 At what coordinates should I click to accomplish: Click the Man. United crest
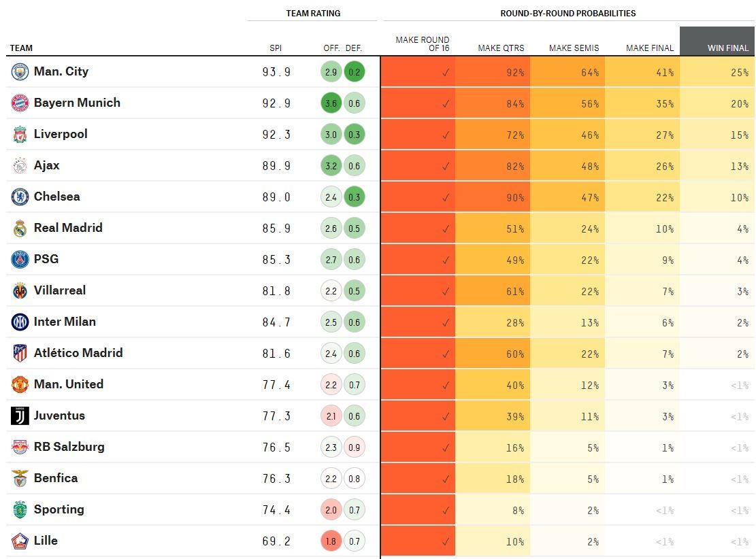point(20,385)
